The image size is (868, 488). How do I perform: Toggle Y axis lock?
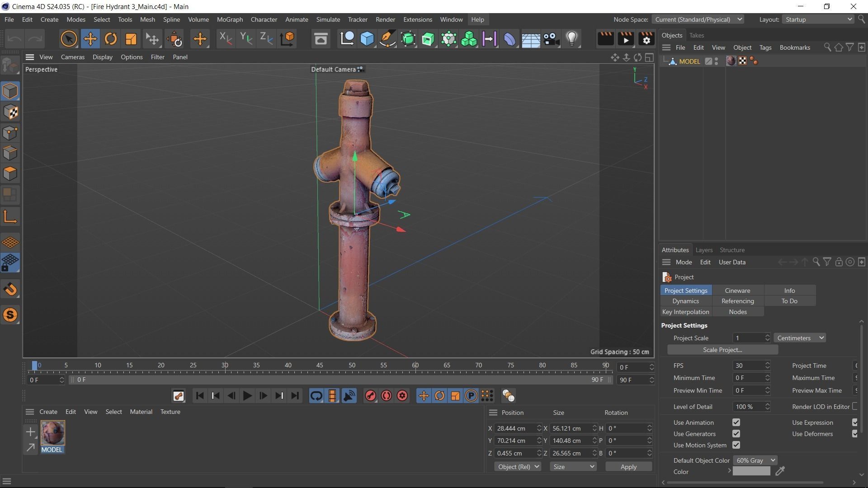point(246,39)
